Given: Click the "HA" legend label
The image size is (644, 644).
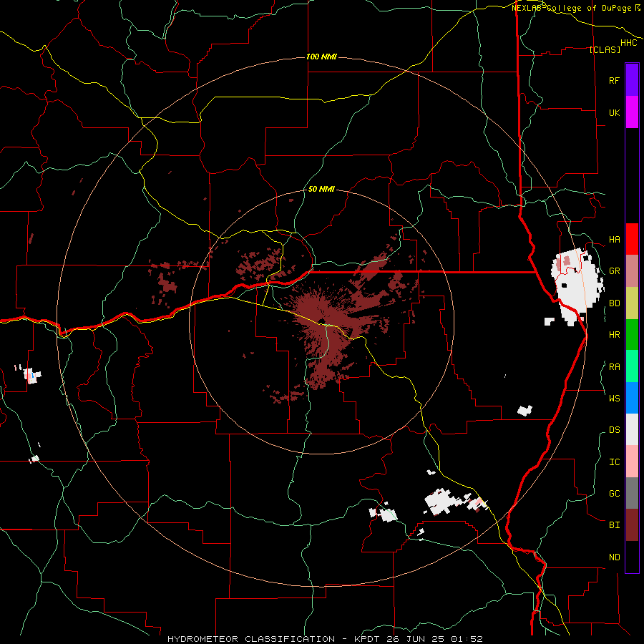Looking at the screenshot, I should [615, 240].
